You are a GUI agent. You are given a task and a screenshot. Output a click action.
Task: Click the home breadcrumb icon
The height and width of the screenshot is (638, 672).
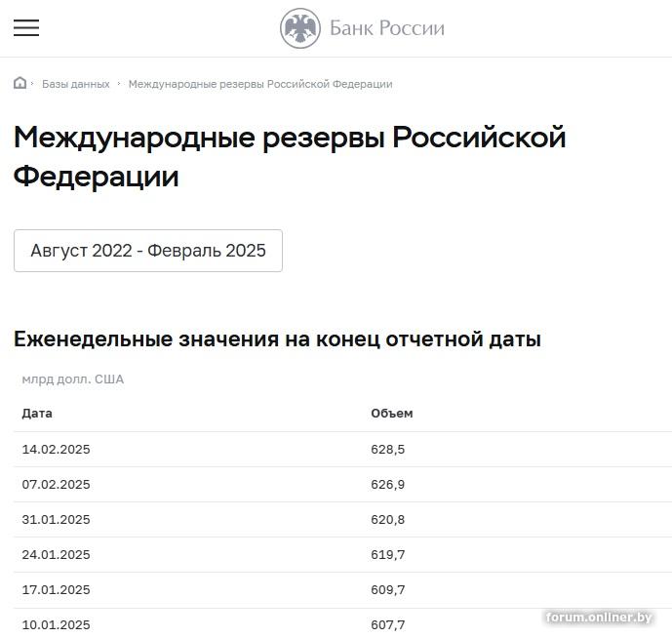tap(20, 83)
